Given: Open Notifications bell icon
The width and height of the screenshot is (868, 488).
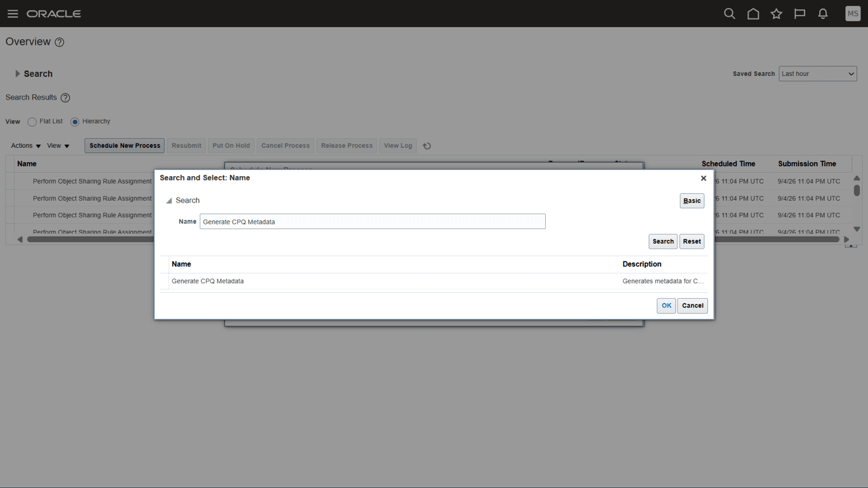Looking at the screenshot, I should [823, 14].
